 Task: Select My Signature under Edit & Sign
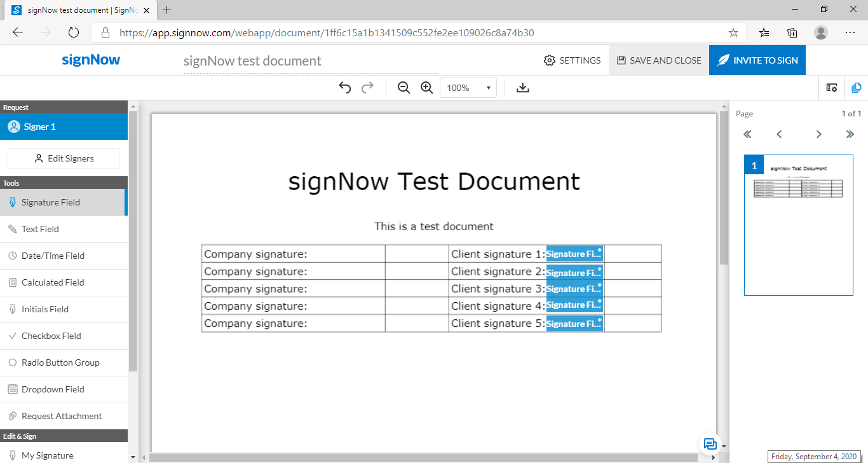(64, 455)
